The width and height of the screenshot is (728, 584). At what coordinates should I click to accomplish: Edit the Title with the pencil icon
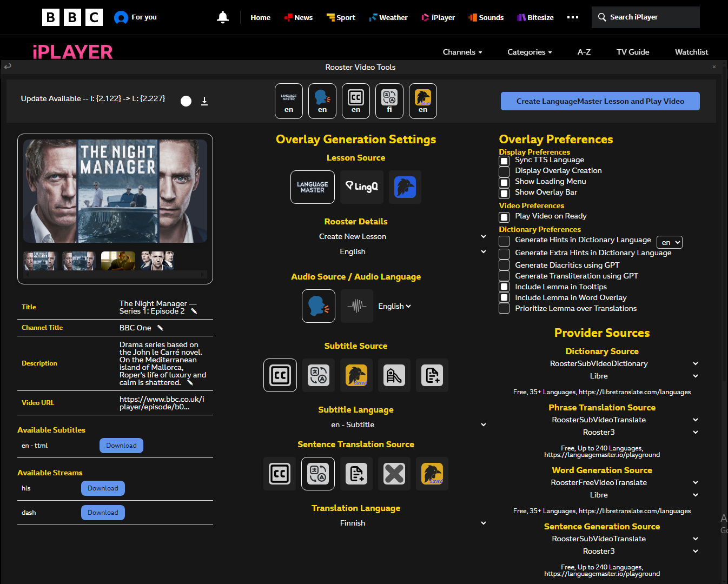point(194,311)
